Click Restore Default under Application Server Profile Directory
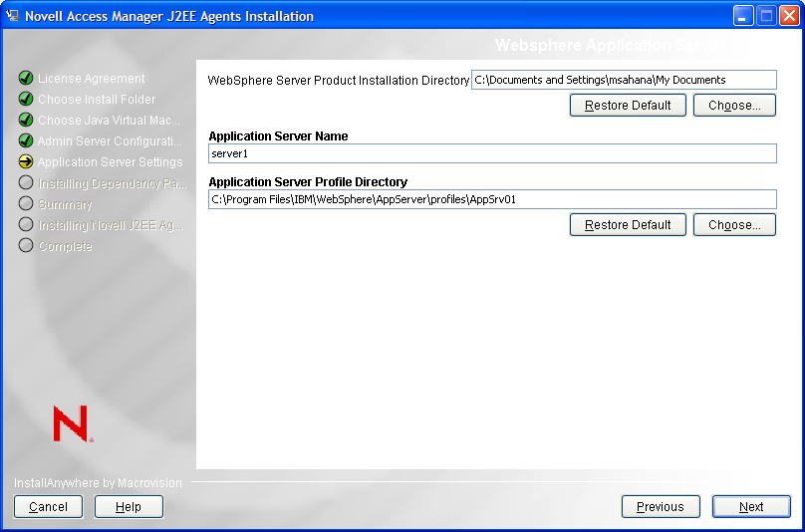The image size is (805, 532). point(628,225)
